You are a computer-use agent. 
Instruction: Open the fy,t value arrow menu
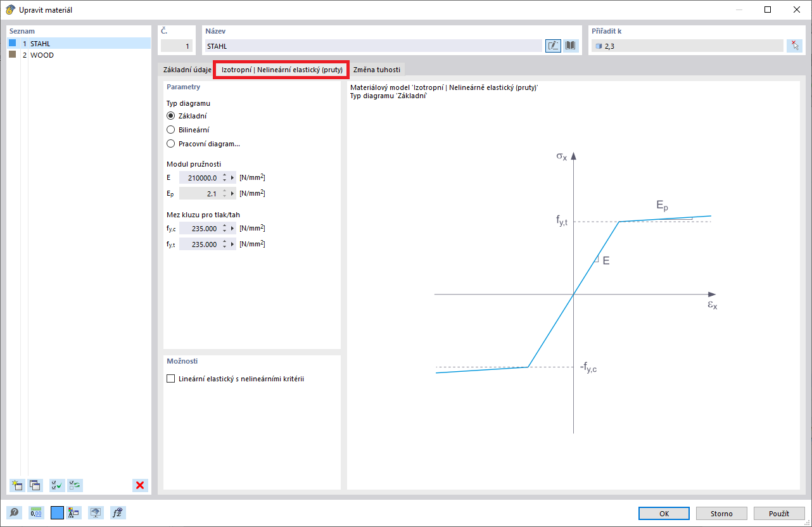pyautogui.click(x=232, y=244)
